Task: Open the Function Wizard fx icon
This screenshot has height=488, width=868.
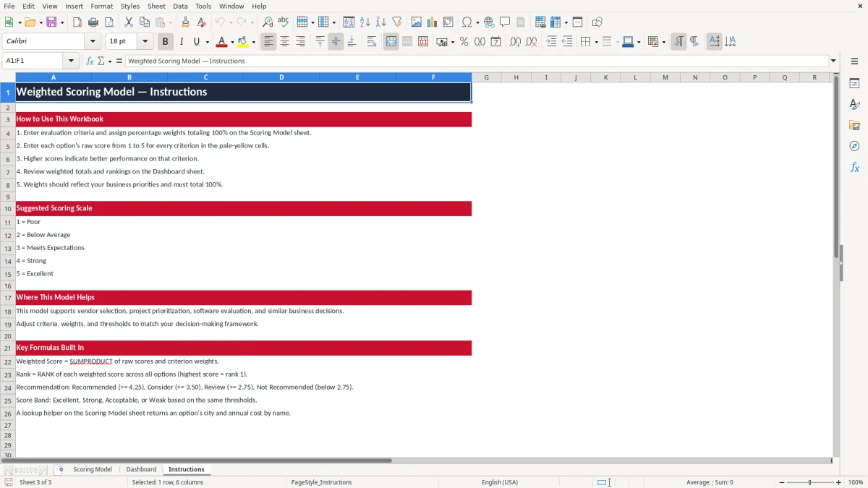Action: point(90,61)
